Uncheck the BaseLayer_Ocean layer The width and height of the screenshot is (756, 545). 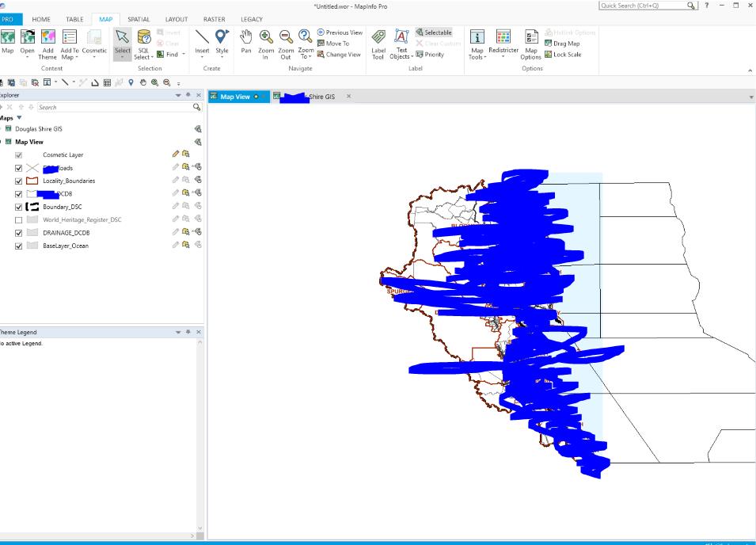18,246
